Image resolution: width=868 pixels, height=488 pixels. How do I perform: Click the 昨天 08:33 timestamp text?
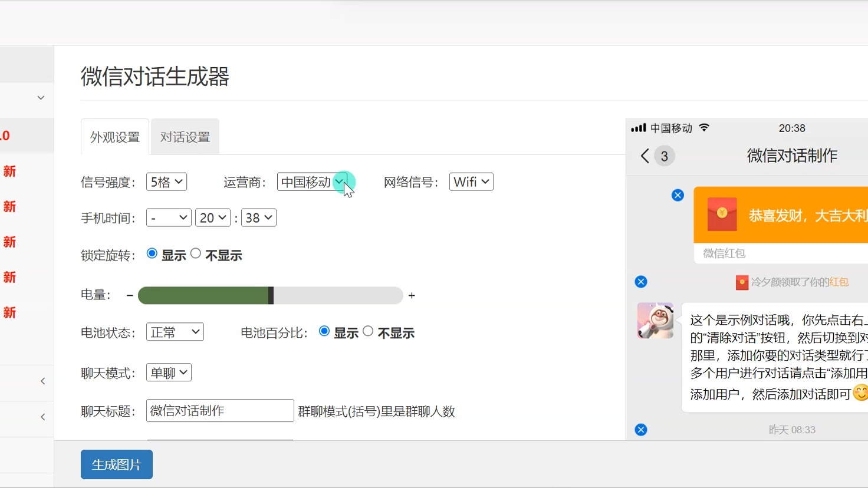pyautogui.click(x=792, y=430)
